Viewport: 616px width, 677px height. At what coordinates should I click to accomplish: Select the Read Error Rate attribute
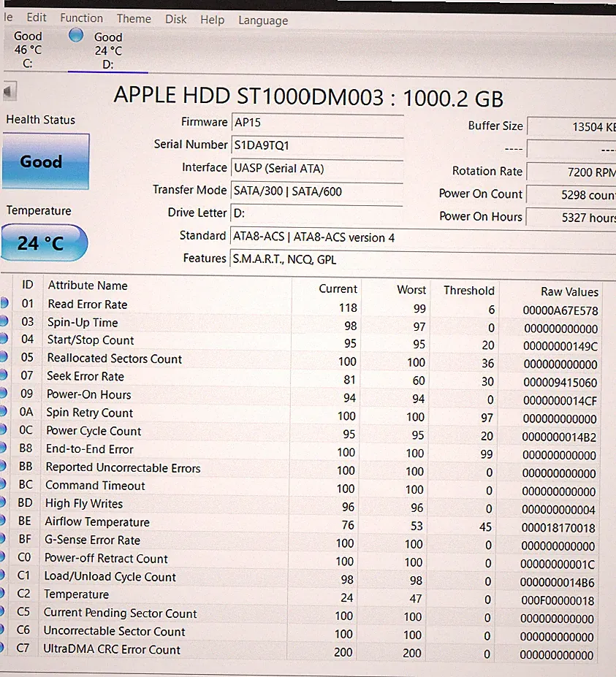pyautogui.click(x=88, y=305)
